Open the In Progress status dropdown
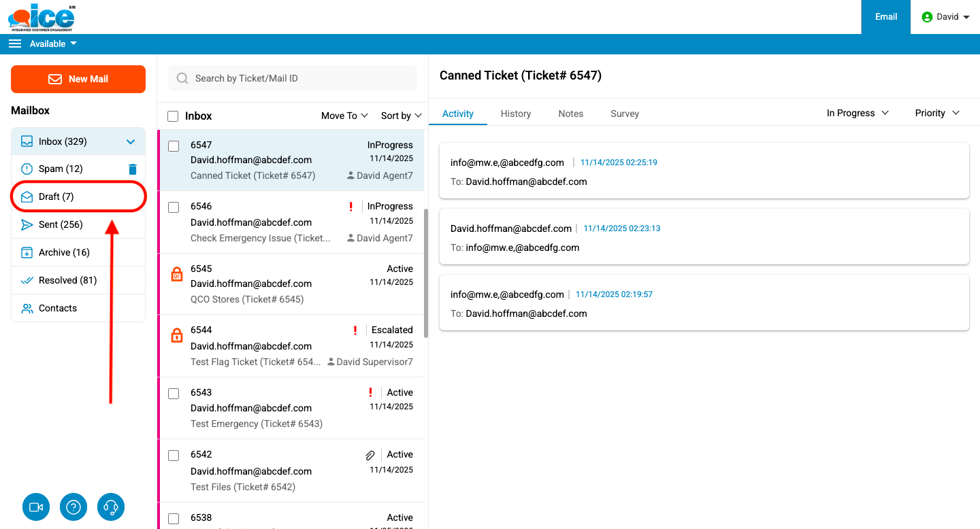This screenshot has width=980, height=529. [857, 113]
